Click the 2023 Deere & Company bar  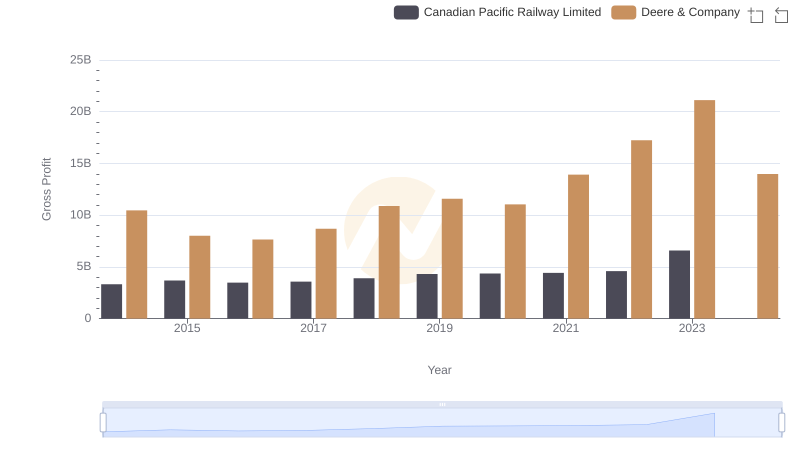click(x=705, y=209)
